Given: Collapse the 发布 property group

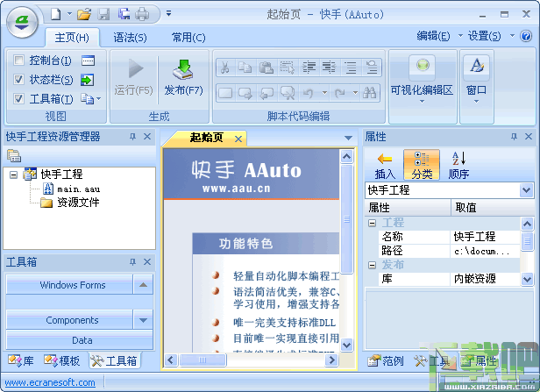Looking at the screenshot, I should click(x=372, y=265).
